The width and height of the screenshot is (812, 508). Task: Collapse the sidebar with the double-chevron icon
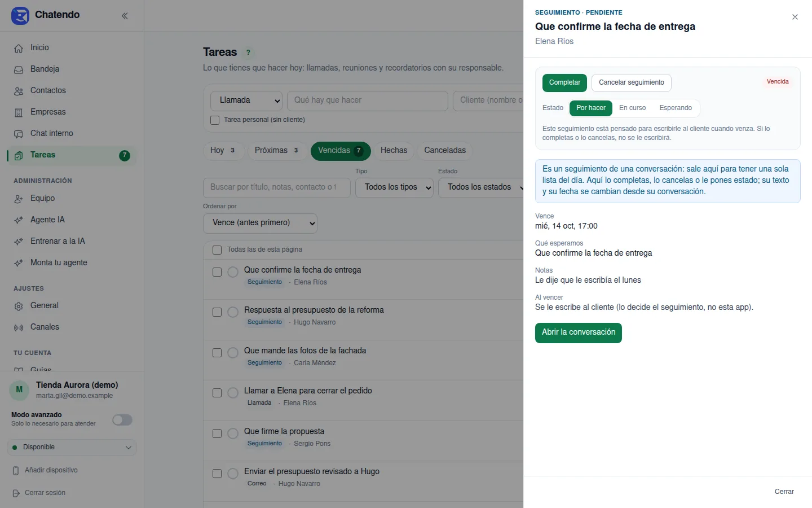125,16
